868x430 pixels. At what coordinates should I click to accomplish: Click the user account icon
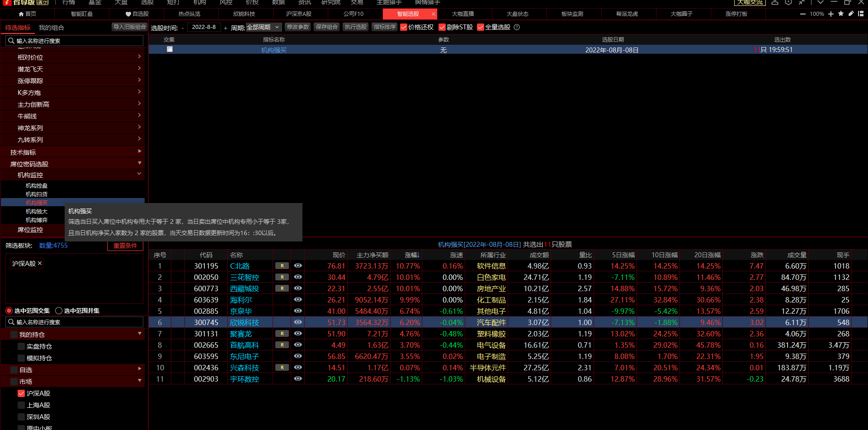click(775, 2)
